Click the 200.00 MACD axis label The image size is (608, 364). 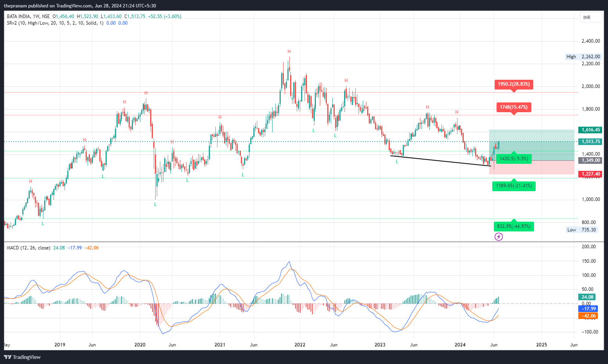(589, 247)
